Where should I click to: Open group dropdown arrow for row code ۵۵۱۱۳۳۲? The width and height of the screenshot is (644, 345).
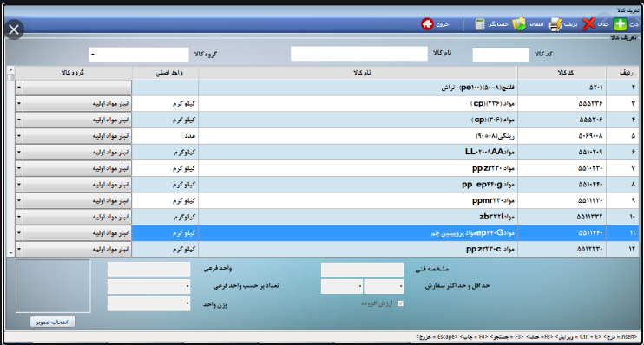pyautogui.click(x=19, y=217)
